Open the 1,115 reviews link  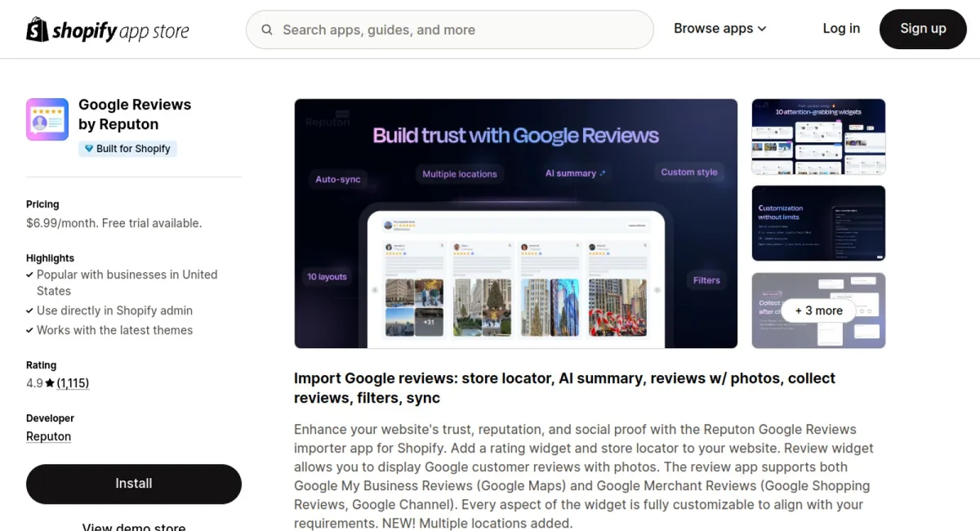[x=73, y=383]
